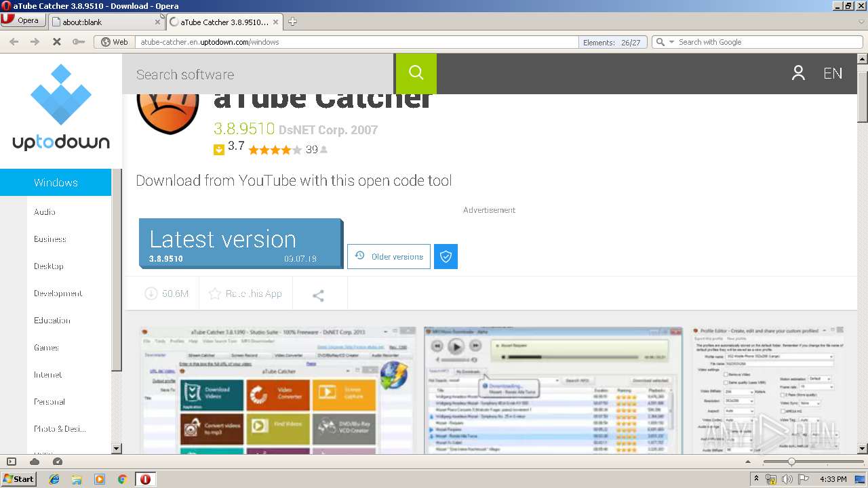Launch Google Chrome from taskbar

(x=122, y=479)
